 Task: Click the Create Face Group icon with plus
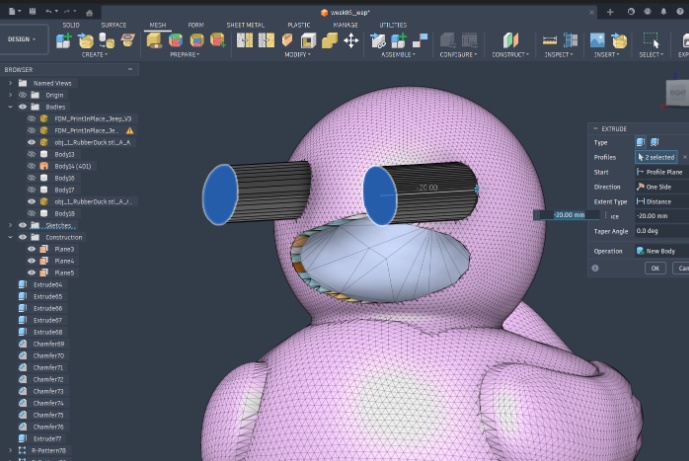[x=218, y=40]
